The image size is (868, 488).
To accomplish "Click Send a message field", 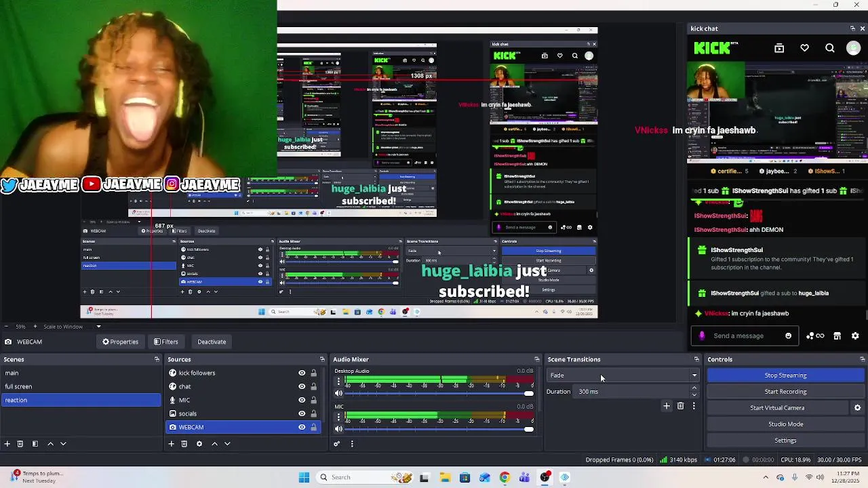I will [745, 336].
